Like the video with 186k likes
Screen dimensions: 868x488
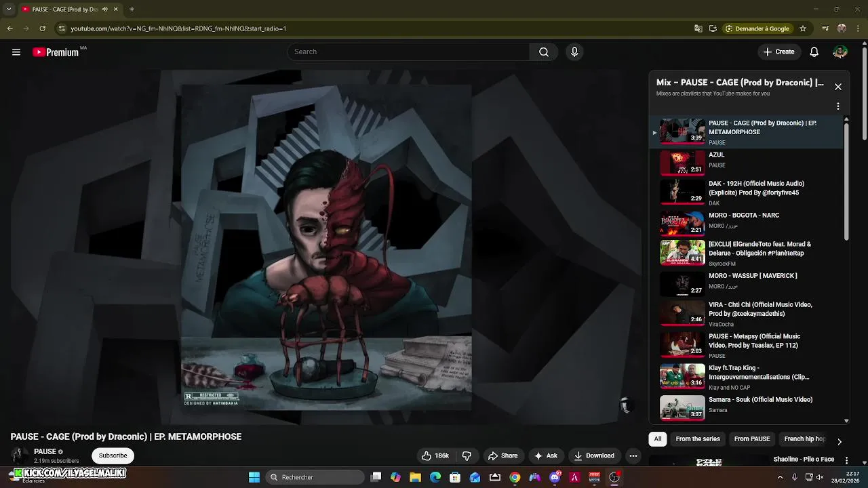coord(435,456)
